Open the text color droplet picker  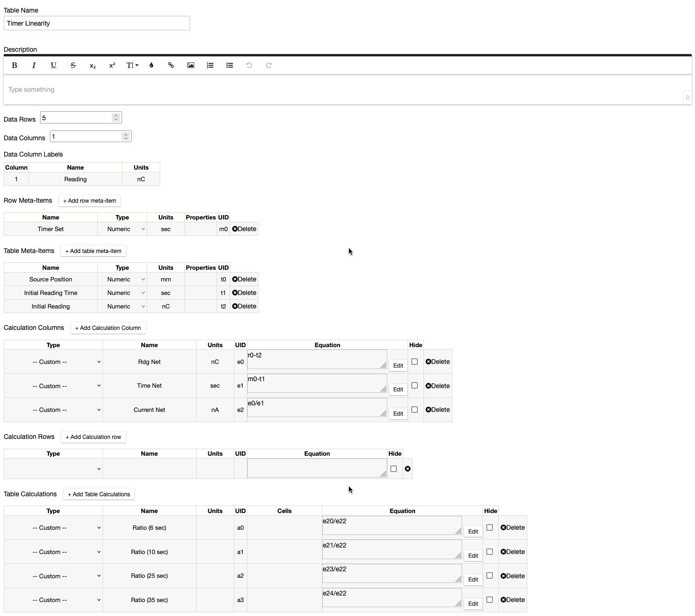[x=151, y=65]
